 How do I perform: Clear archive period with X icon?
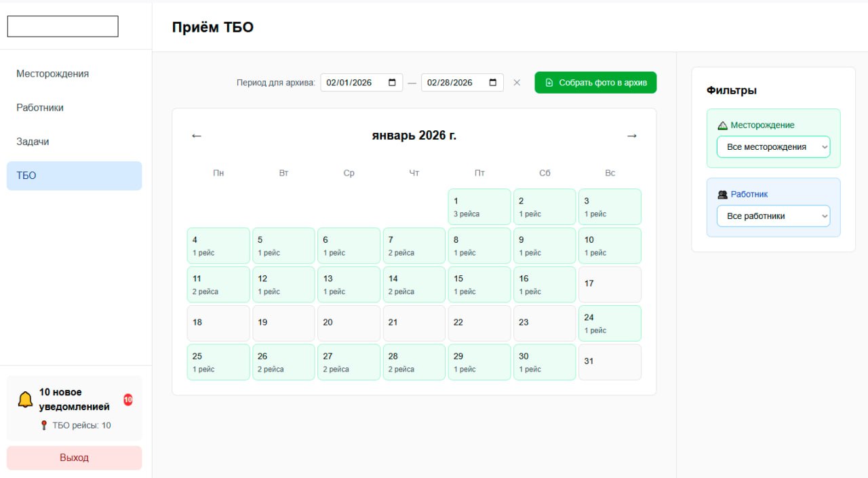[x=517, y=83]
